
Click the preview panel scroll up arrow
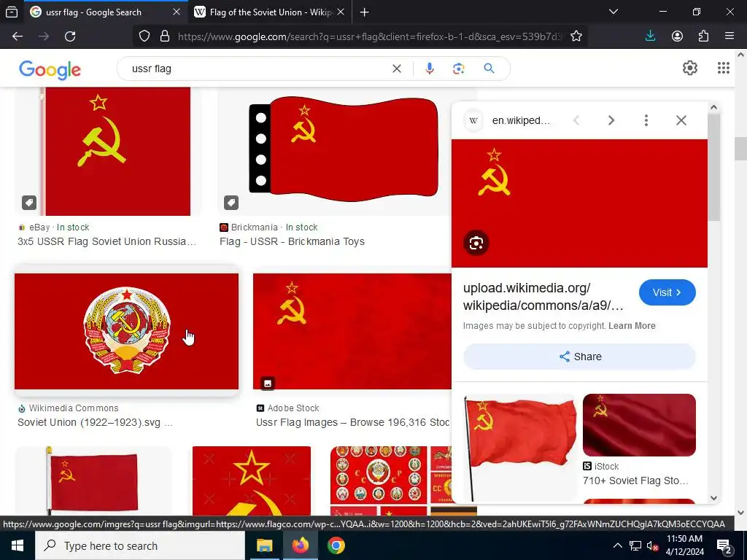(713, 107)
